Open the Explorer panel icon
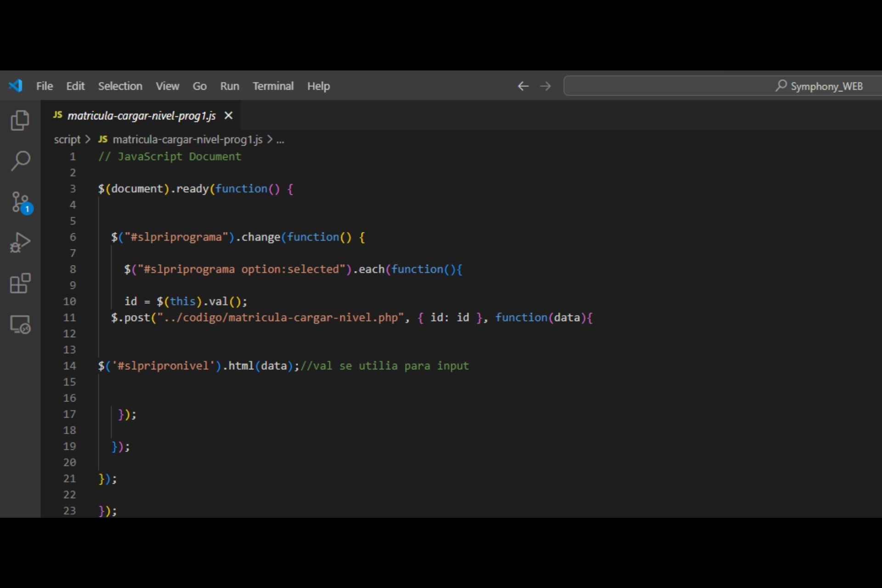This screenshot has height=588, width=882. tap(20, 120)
